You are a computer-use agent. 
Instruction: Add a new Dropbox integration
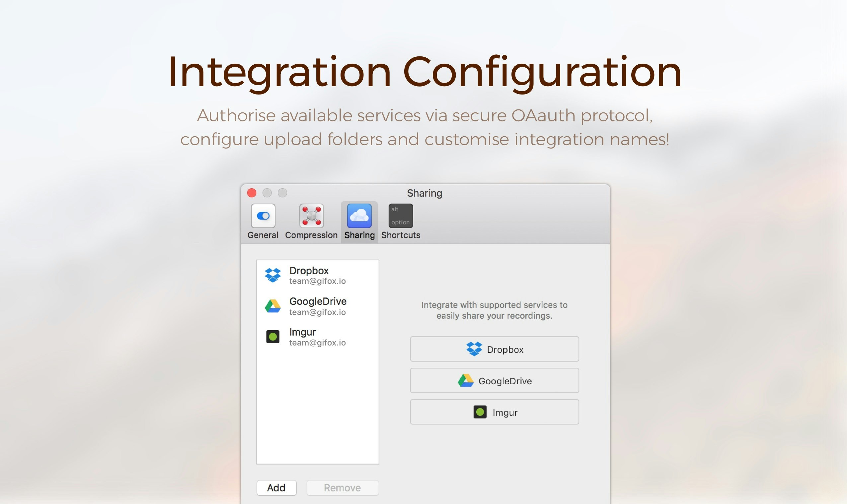click(494, 349)
